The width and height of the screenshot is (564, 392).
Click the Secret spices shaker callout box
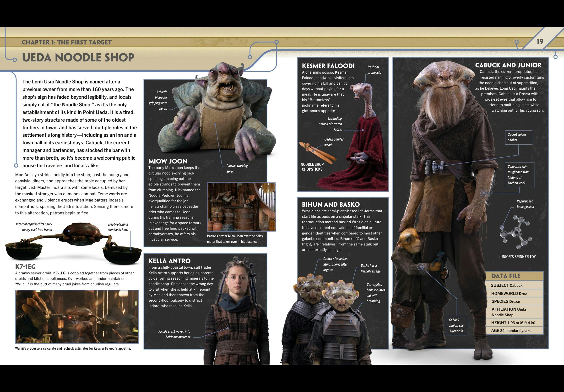click(x=518, y=137)
